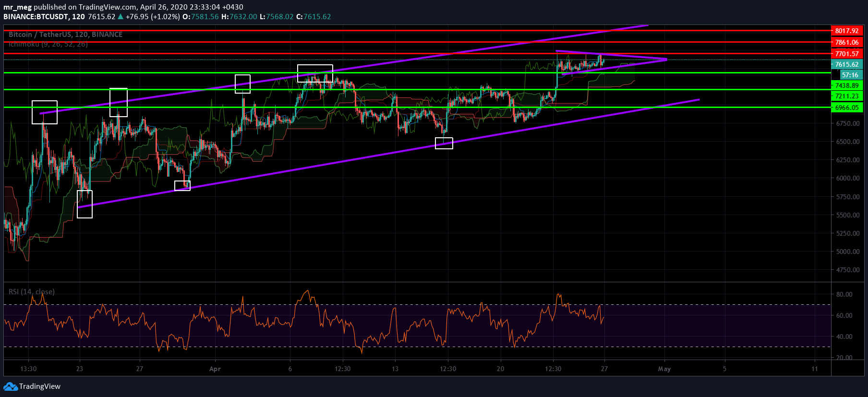Click the 23 date on time axis
Screen dimensions: 868x397
tap(80, 369)
